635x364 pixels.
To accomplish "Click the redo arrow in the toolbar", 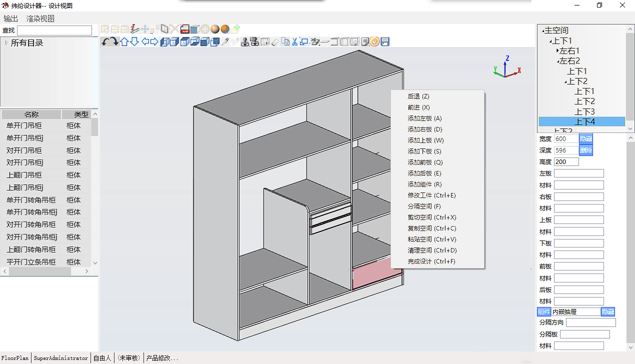I will point(114,42).
